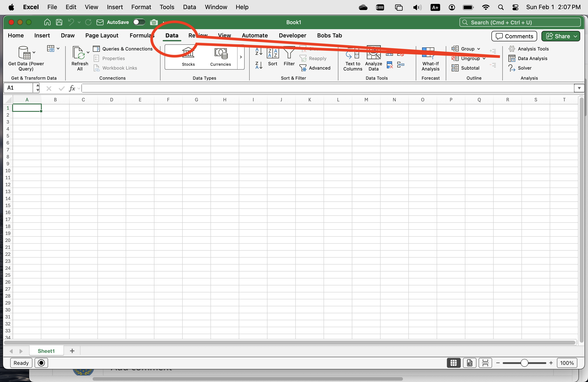Open the Developer ribbon tab

coord(292,36)
